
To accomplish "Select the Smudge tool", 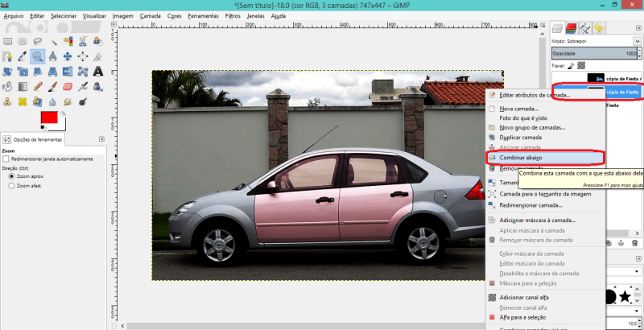I will tap(68, 101).
